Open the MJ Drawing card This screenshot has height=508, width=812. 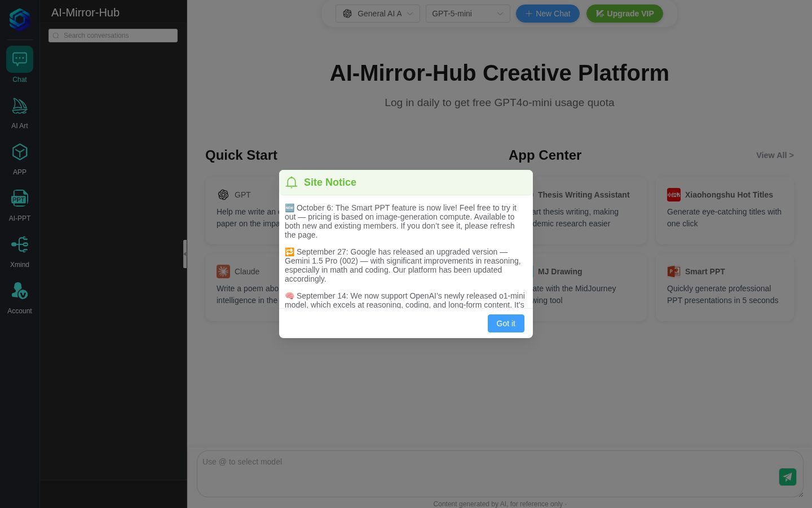coord(583,288)
